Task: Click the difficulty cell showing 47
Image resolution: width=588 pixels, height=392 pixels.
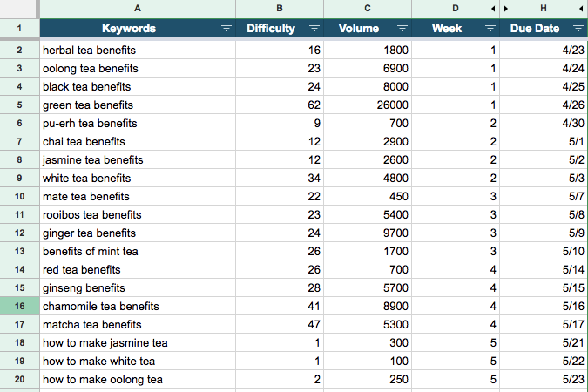Action: [x=280, y=324]
